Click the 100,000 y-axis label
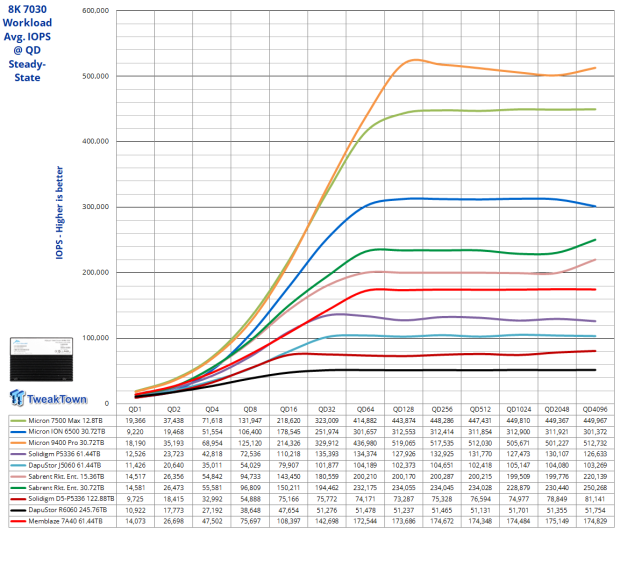Screen dimensions: 620x568 point(96,338)
